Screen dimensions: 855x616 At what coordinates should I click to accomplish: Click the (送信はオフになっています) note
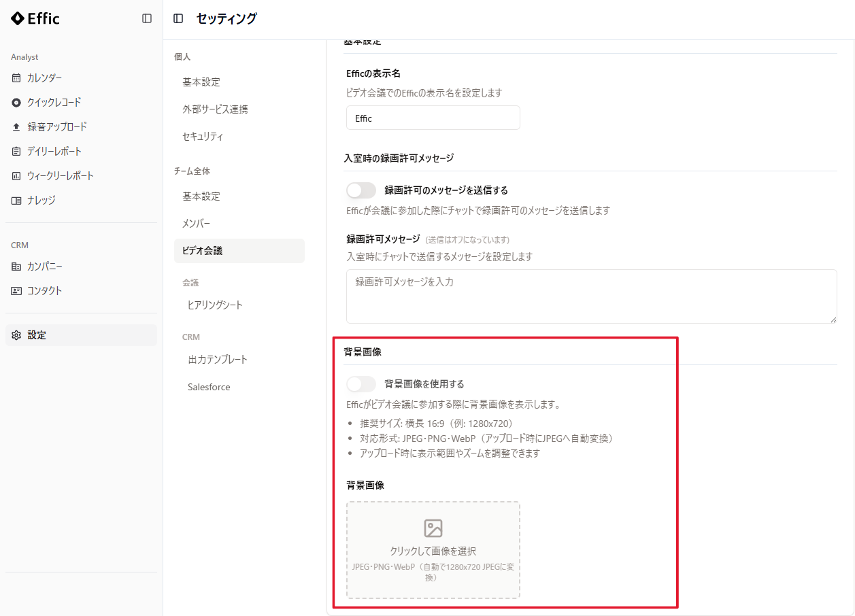click(x=467, y=240)
